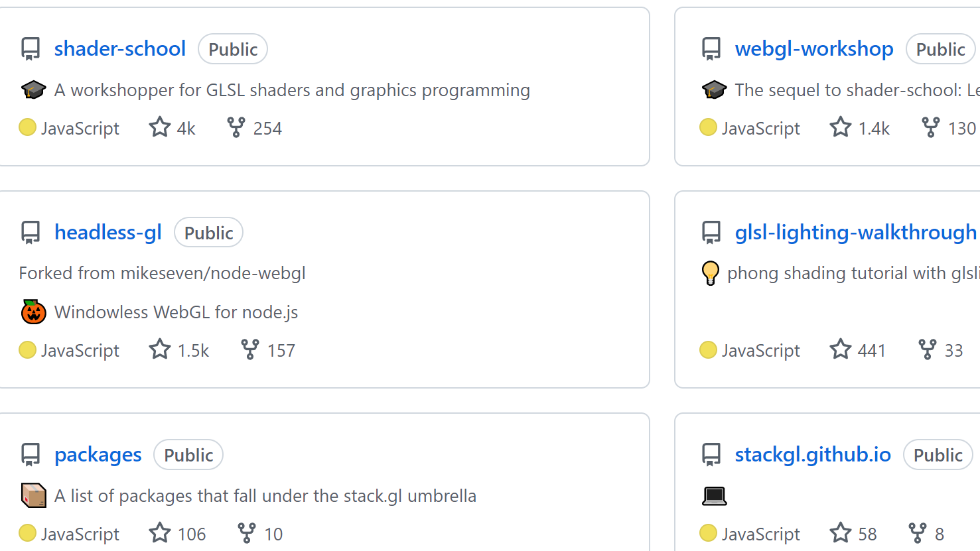Open the glsl-lighting-walkthrough repository
Image resolution: width=980 pixels, height=551 pixels.
tap(855, 232)
